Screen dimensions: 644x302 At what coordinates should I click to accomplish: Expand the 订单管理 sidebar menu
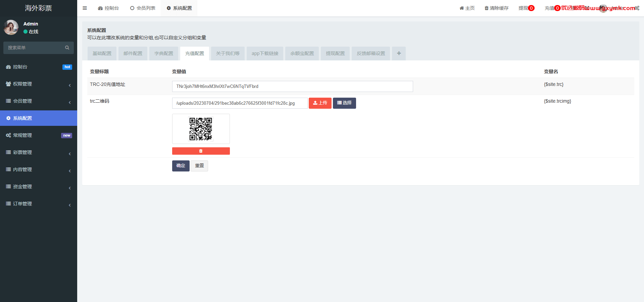(x=39, y=204)
